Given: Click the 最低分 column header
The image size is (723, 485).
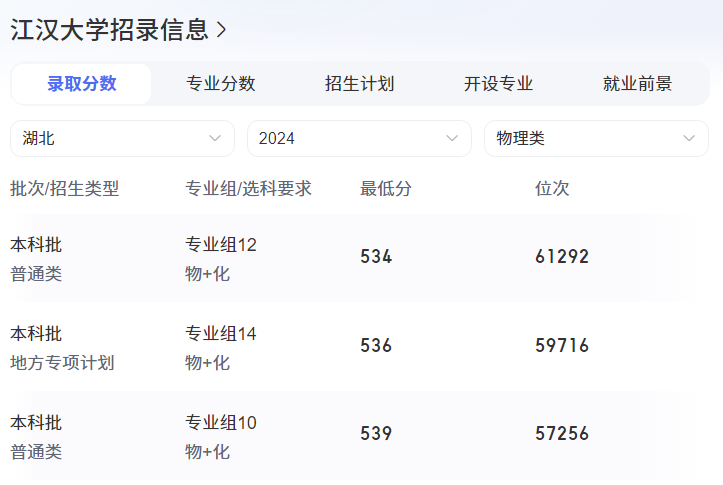Looking at the screenshot, I should 385,189.
